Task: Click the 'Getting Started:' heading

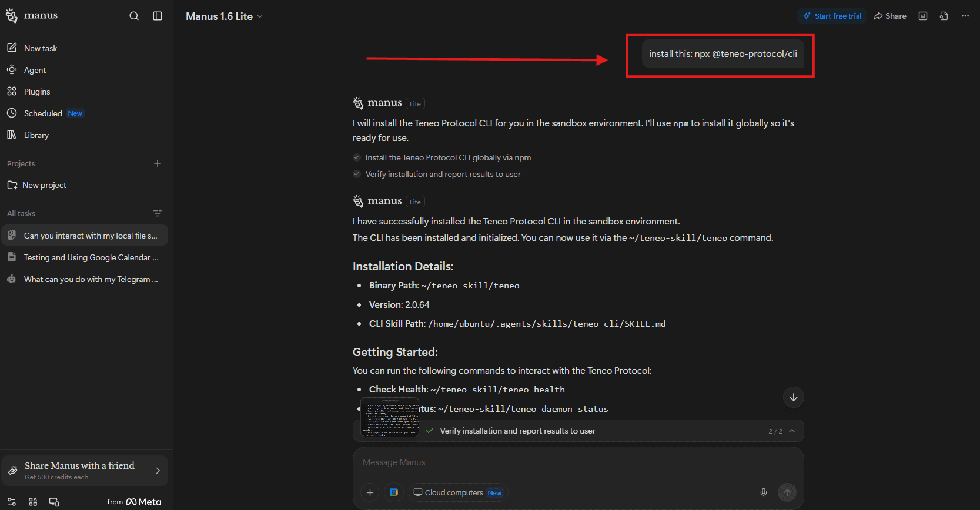Action: [x=395, y=352]
